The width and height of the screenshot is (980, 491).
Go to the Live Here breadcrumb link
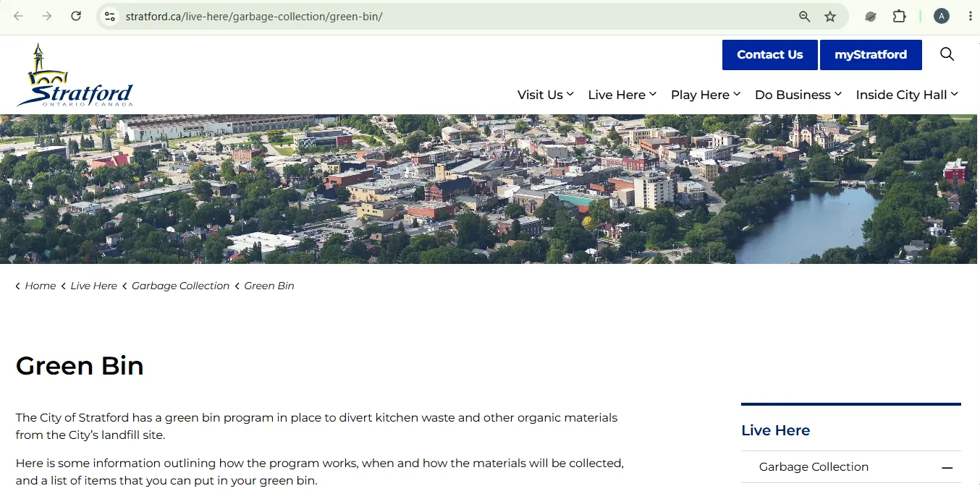[x=93, y=286]
